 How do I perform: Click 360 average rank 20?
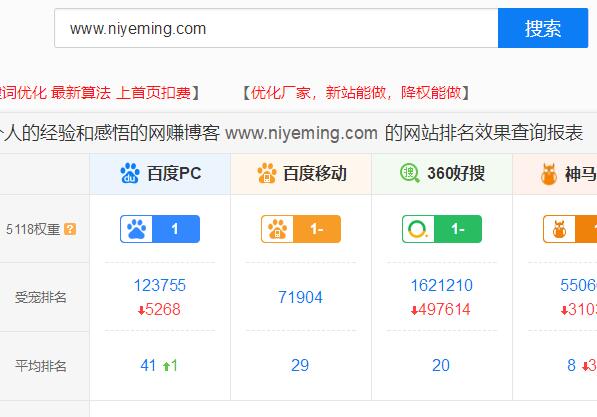click(441, 366)
